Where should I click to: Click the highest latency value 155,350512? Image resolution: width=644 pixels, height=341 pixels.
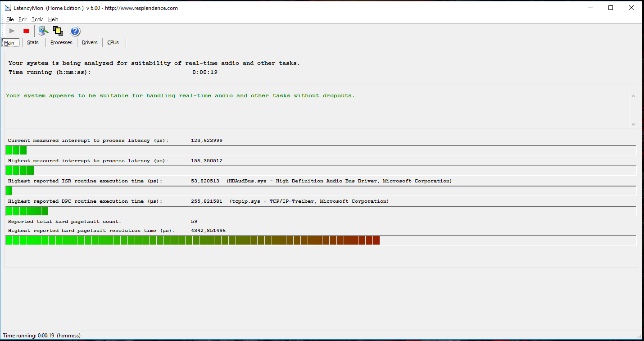coord(207,161)
